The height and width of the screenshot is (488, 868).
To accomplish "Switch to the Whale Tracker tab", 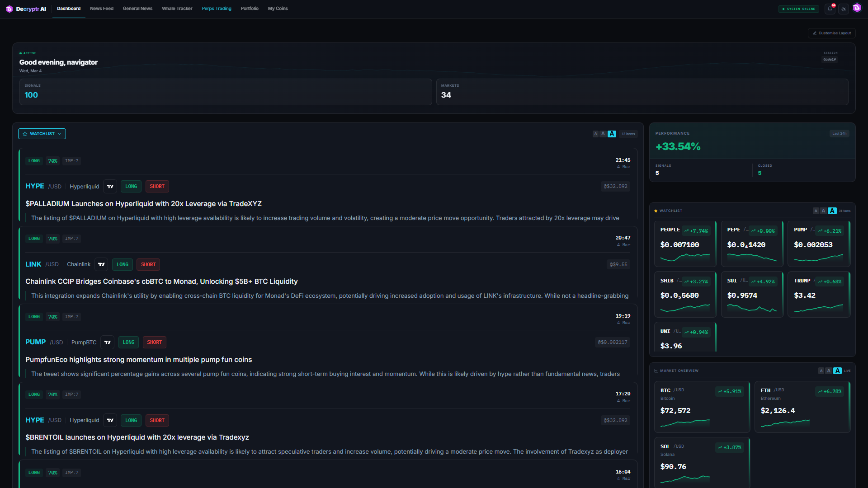I will [177, 9].
